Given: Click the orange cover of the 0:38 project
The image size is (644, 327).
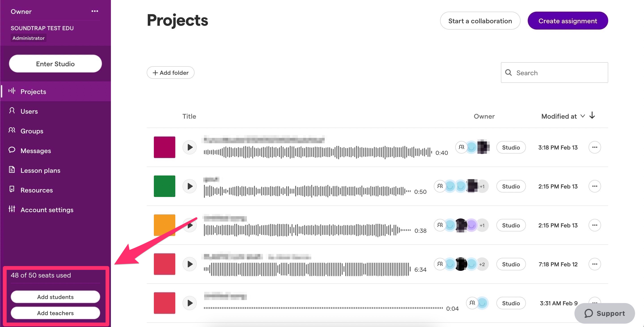Looking at the screenshot, I should [x=165, y=225].
